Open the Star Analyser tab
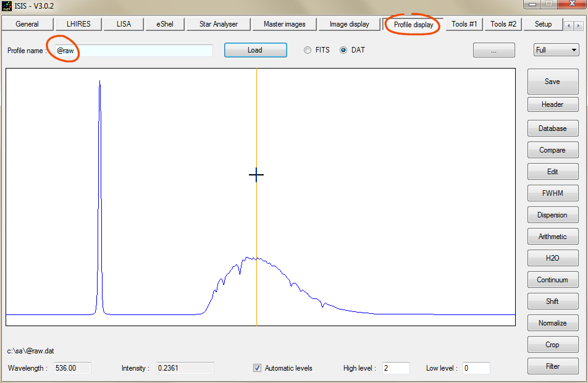The width and height of the screenshot is (588, 383). (x=218, y=24)
